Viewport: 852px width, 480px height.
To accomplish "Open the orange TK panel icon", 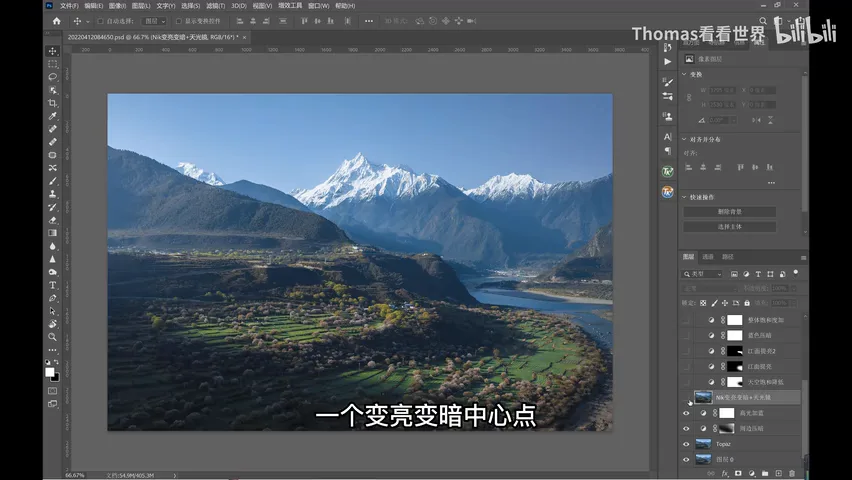I will (668, 192).
